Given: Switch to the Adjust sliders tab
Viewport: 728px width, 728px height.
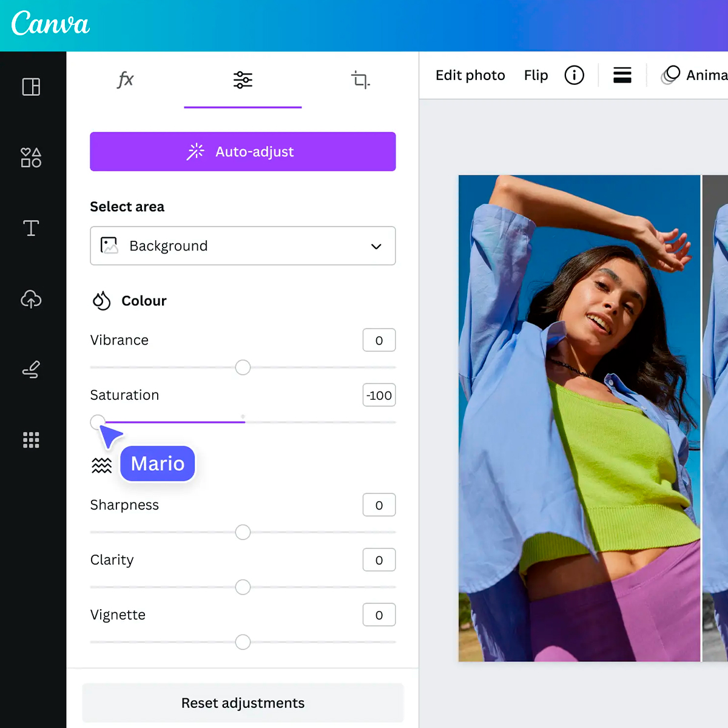Looking at the screenshot, I should point(243,79).
